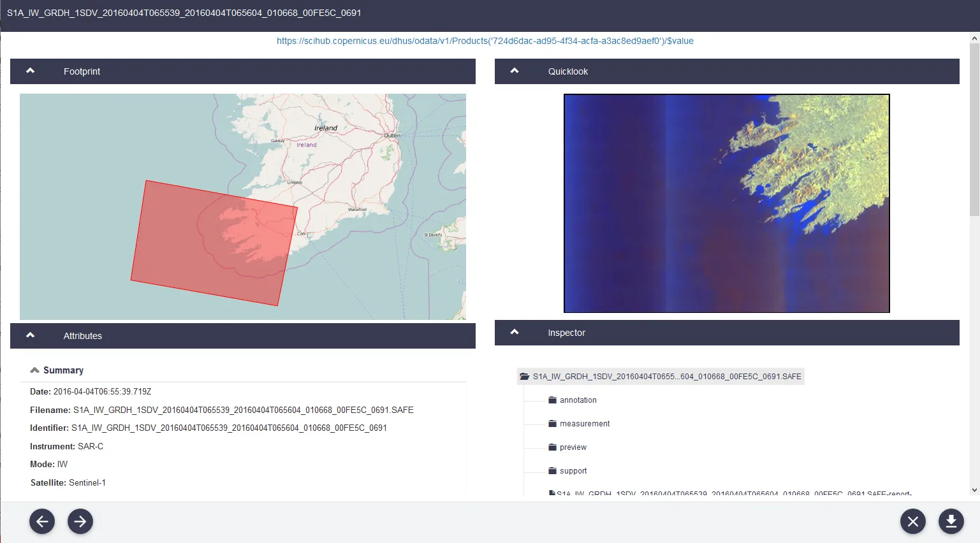Collapse the Footprint panel
Screen dimensions: 980x543
(30, 71)
